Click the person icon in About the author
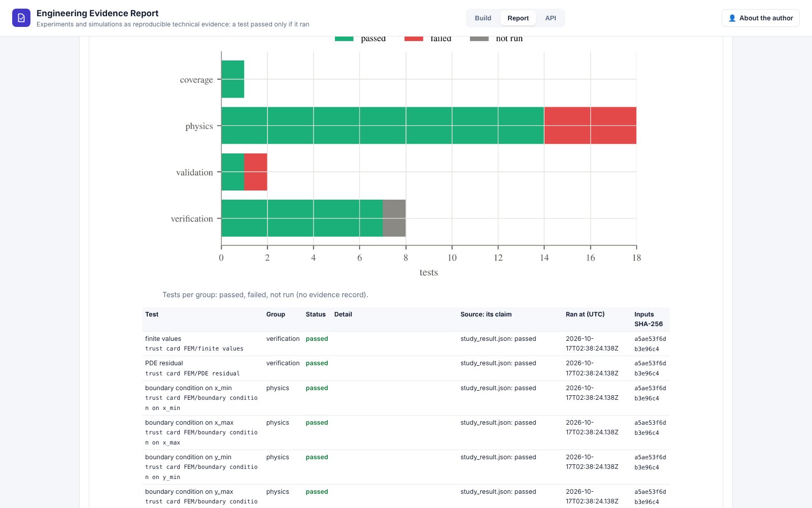 (x=732, y=18)
